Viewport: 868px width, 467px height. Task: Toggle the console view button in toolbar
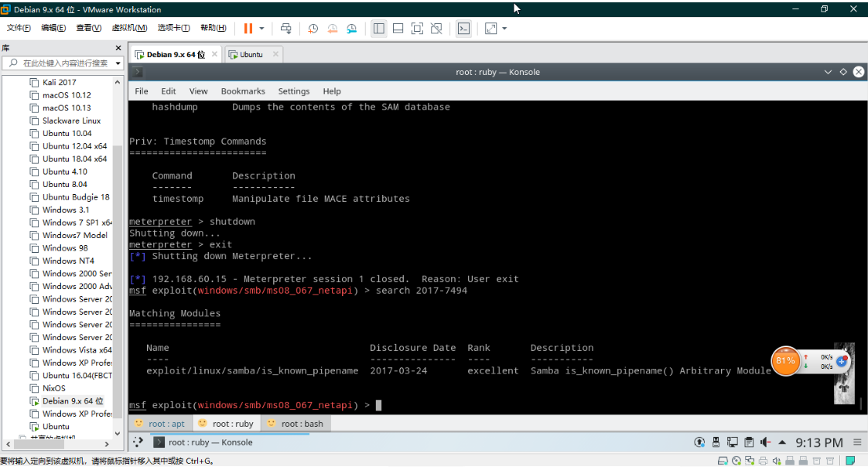pos(464,28)
